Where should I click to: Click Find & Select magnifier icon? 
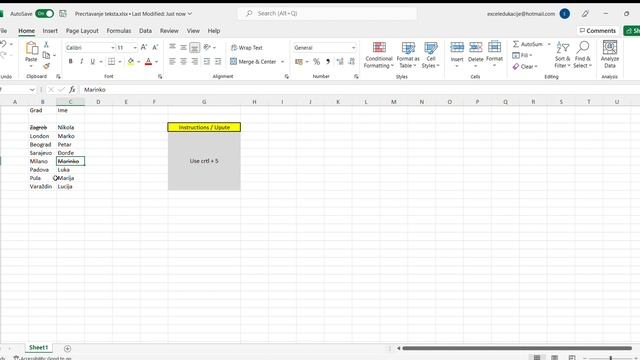[x=582, y=47]
